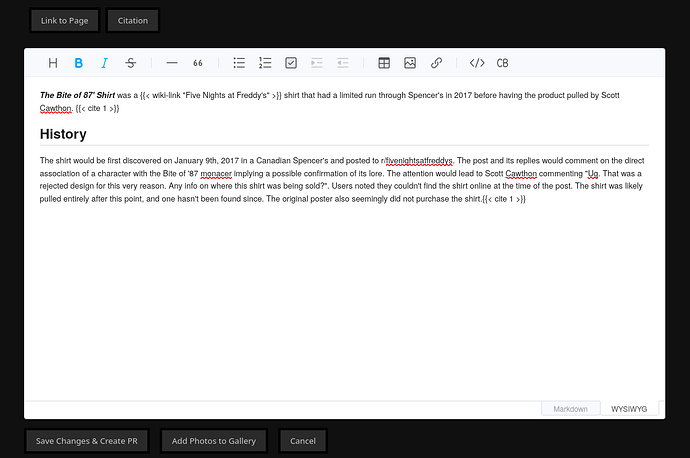The height and width of the screenshot is (458, 690).
Task: Toggle bold formatting in the toolbar
Action: [x=79, y=63]
